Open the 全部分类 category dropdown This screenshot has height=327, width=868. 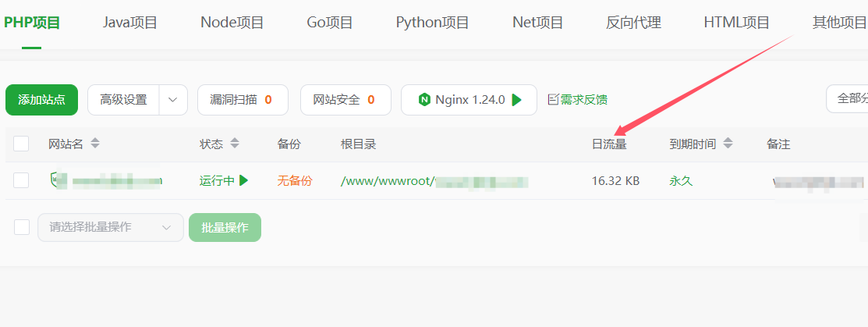tap(848, 99)
